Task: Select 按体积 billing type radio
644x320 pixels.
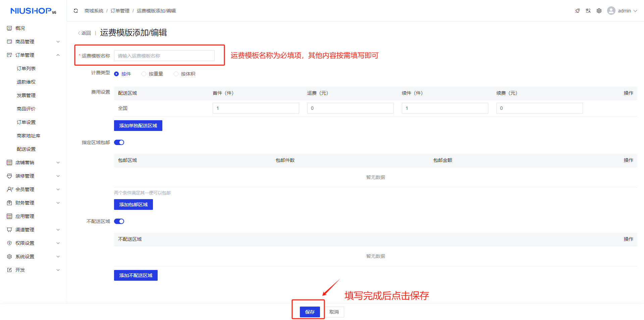Action: (x=176, y=74)
